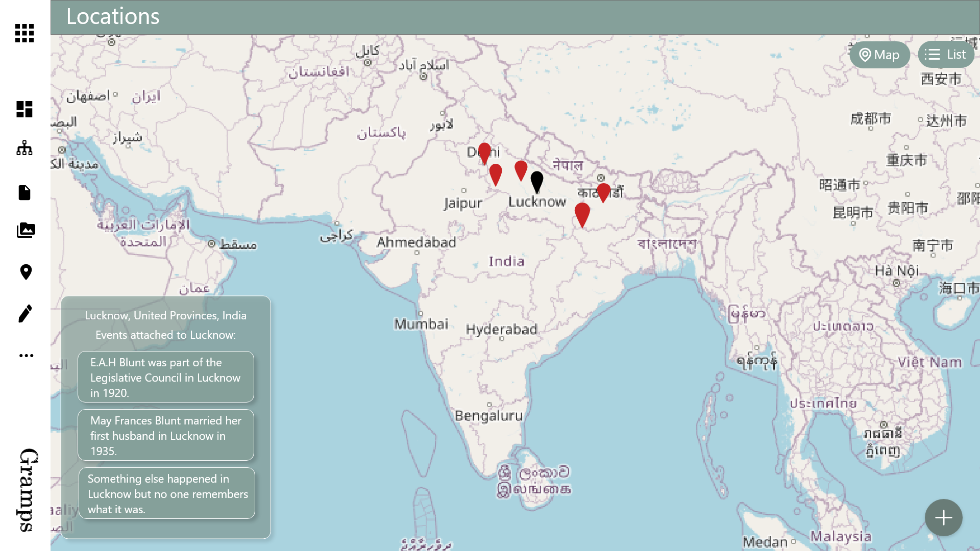Open the media gallery icon in sidebar
980x551 pixels.
(x=26, y=230)
